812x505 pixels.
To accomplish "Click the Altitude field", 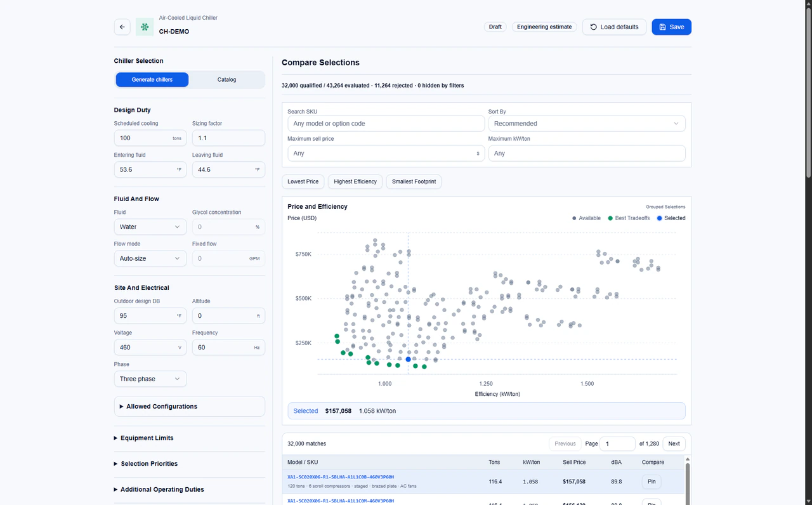I will pyautogui.click(x=228, y=315).
